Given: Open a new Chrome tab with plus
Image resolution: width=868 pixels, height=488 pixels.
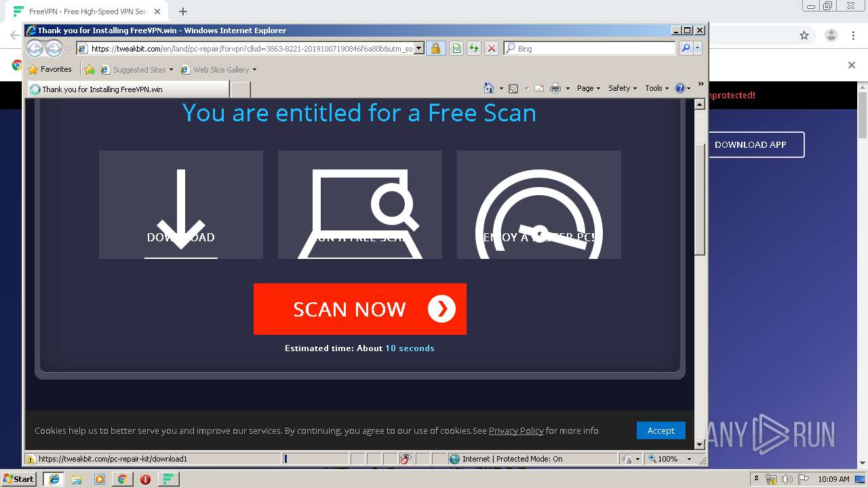Looking at the screenshot, I should click(x=182, y=12).
